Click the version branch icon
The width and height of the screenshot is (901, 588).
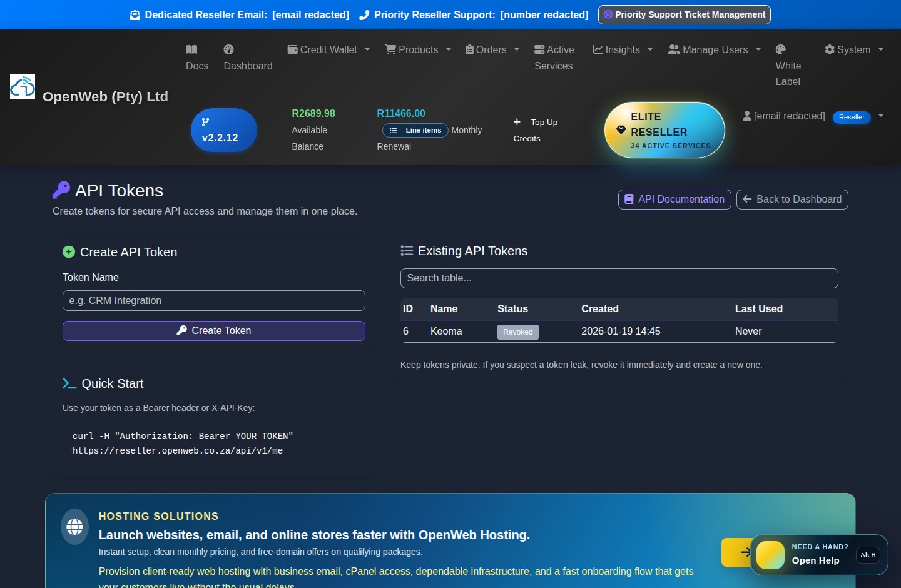point(205,122)
